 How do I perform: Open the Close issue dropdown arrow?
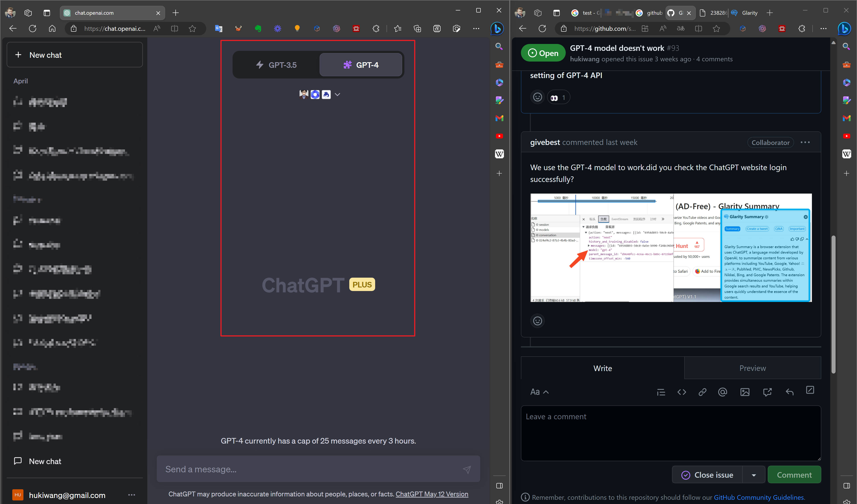754,474
